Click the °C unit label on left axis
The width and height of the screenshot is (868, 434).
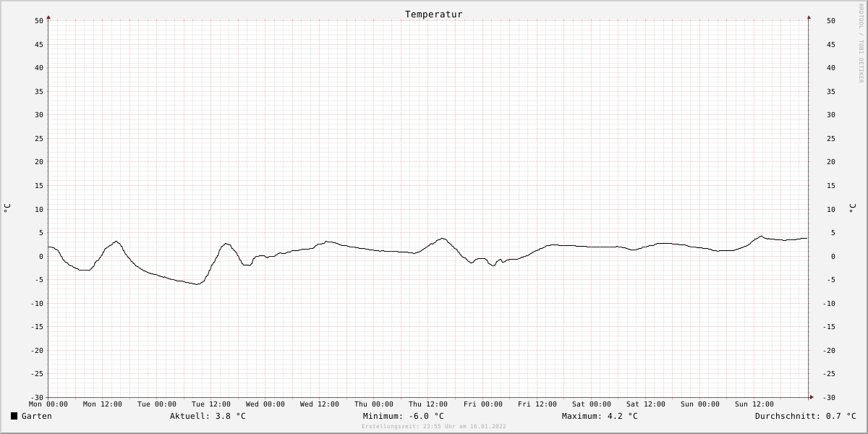pyautogui.click(x=7, y=208)
